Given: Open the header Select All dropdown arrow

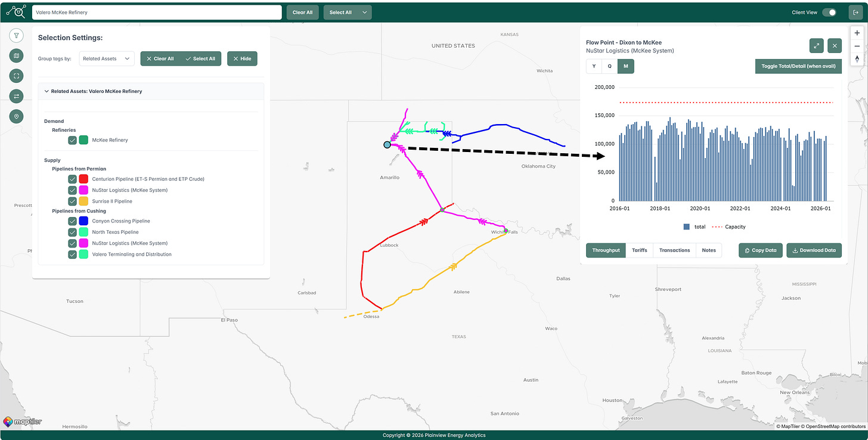Looking at the screenshot, I should tap(364, 12).
